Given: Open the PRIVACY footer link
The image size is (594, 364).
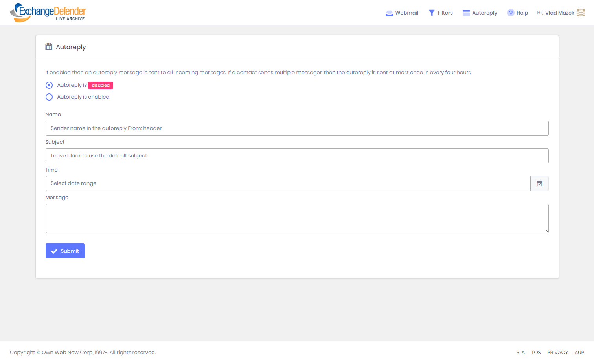Looking at the screenshot, I should [x=557, y=353].
